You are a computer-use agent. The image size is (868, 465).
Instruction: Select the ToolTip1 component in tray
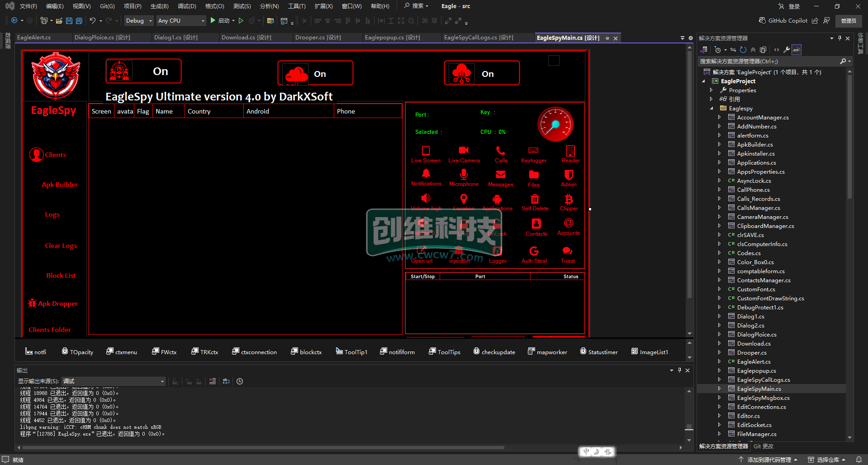click(x=351, y=352)
